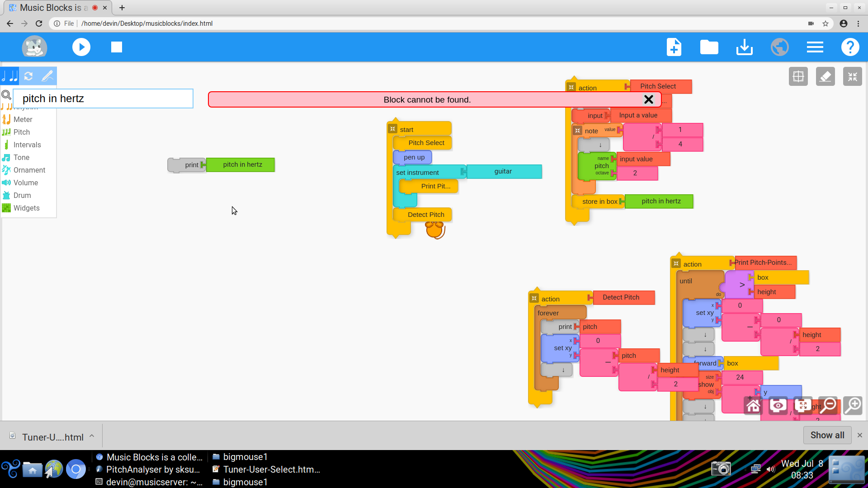Screen dimensions: 868x488
Task: Open the Widgets palette
Action: pos(26,208)
